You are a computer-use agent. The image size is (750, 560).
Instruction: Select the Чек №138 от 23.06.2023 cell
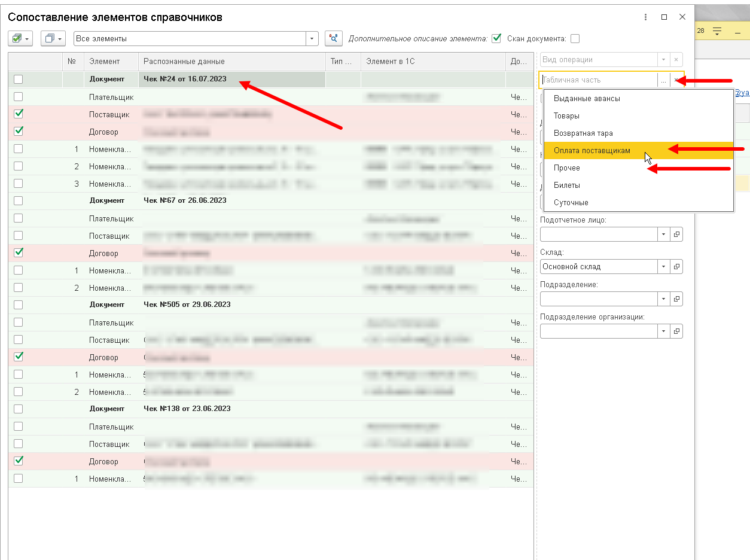click(x=232, y=409)
